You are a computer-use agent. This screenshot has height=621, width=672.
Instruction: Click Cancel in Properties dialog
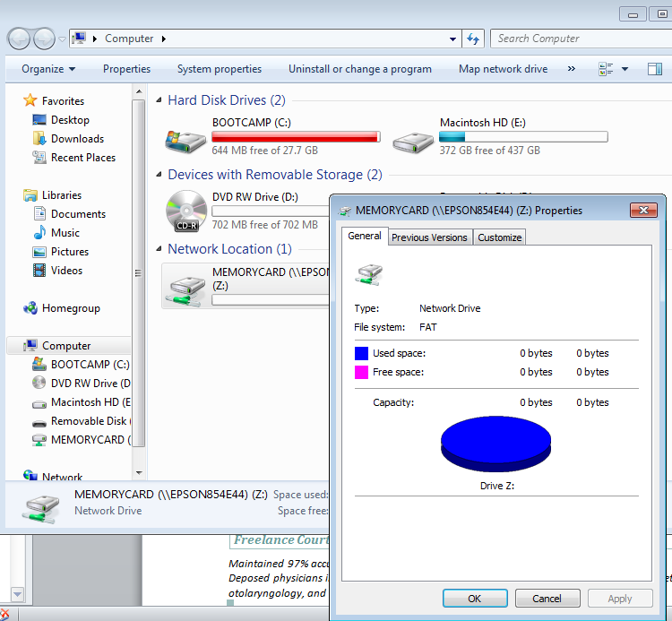(547, 599)
